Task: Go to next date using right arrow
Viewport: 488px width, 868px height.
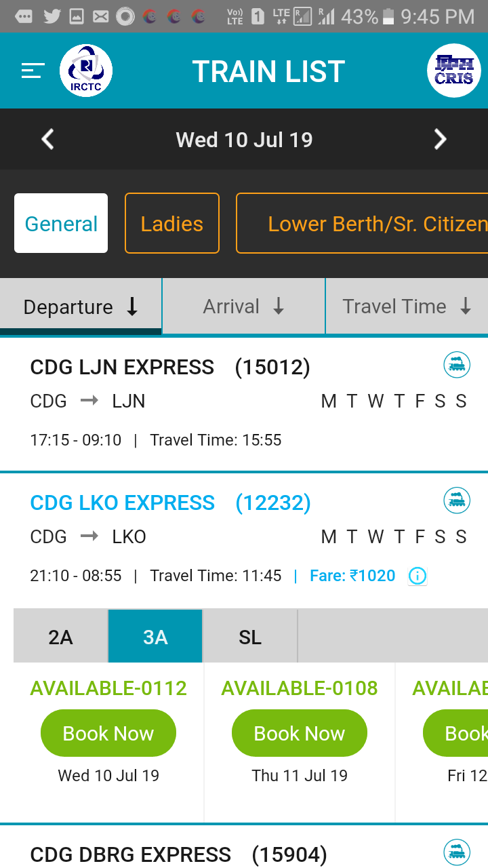Action: (x=440, y=140)
